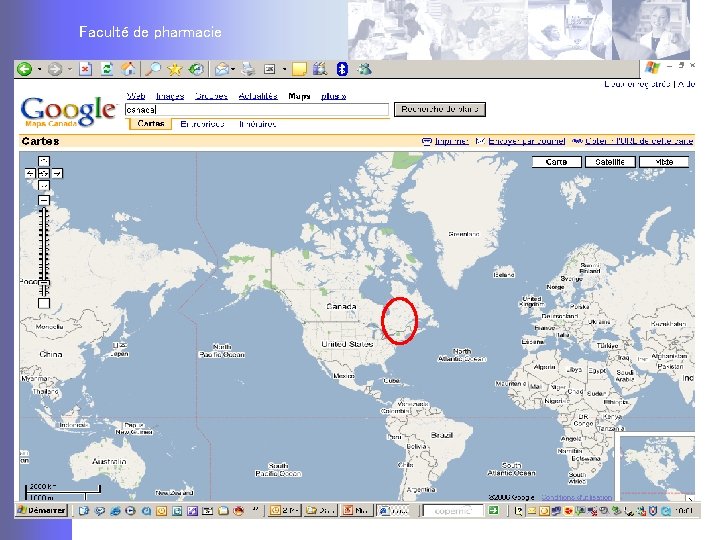The image size is (720, 540).
Task: Collapse the overview map with the corner arrow
Action: [x=690, y=499]
